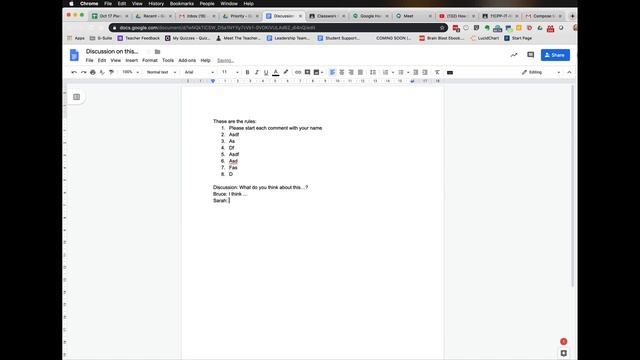Image resolution: width=640 pixels, height=360 pixels.
Task: Open the text color picker
Action: tap(276, 72)
